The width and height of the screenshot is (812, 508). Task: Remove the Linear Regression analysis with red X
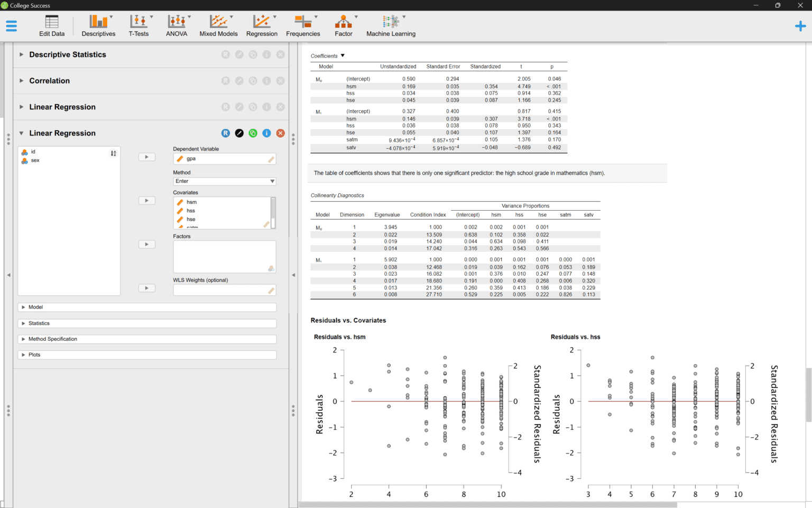[280, 133]
